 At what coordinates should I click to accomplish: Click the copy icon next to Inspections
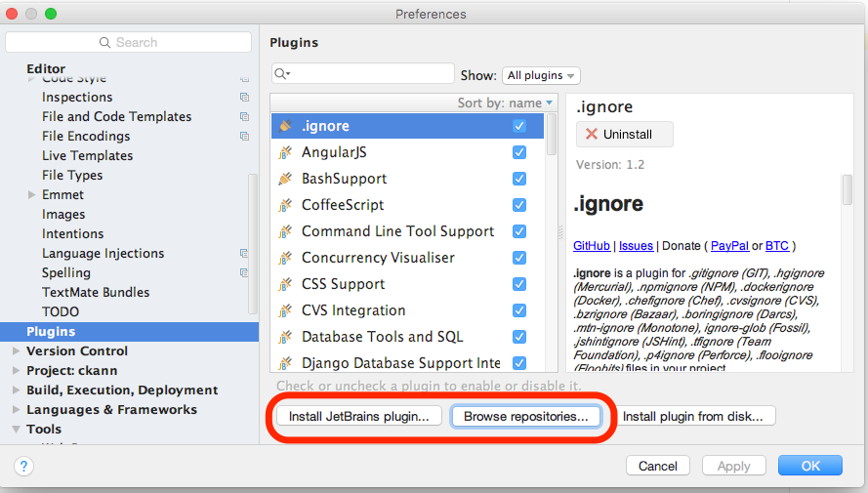point(244,98)
